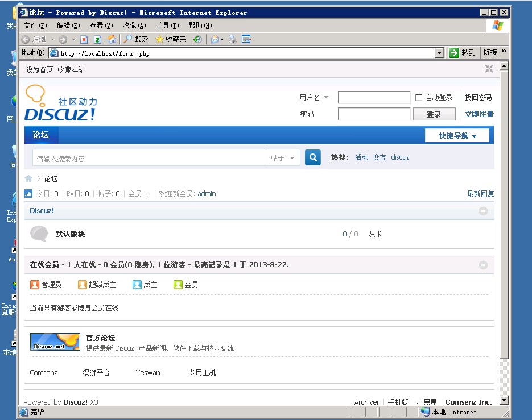The width and height of the screenshot is (532, 420).
Task: Open the 工具(T) menu
Action: pyautogui.click(x=167, y=26)
